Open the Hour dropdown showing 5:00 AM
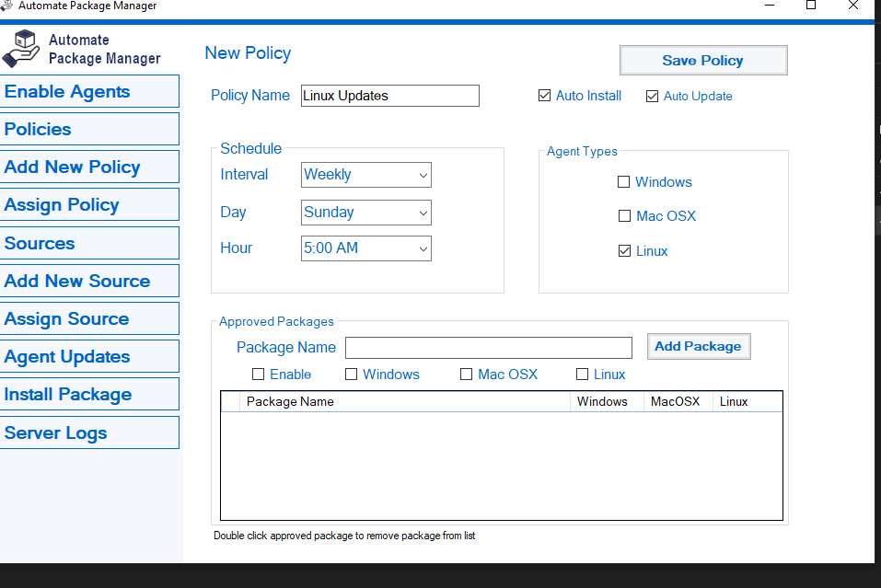The width and height of the screenshot is (881, 588). (x=366, y=248)
